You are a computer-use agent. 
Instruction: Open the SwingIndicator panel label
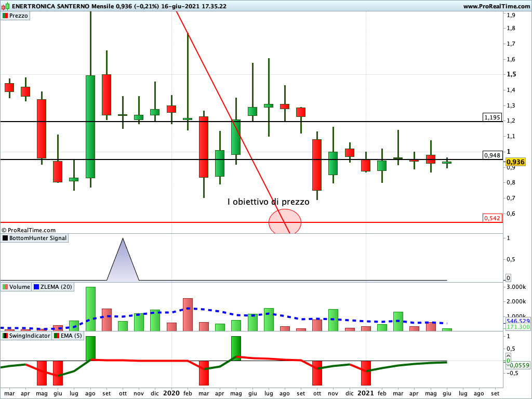coord(30,336)
